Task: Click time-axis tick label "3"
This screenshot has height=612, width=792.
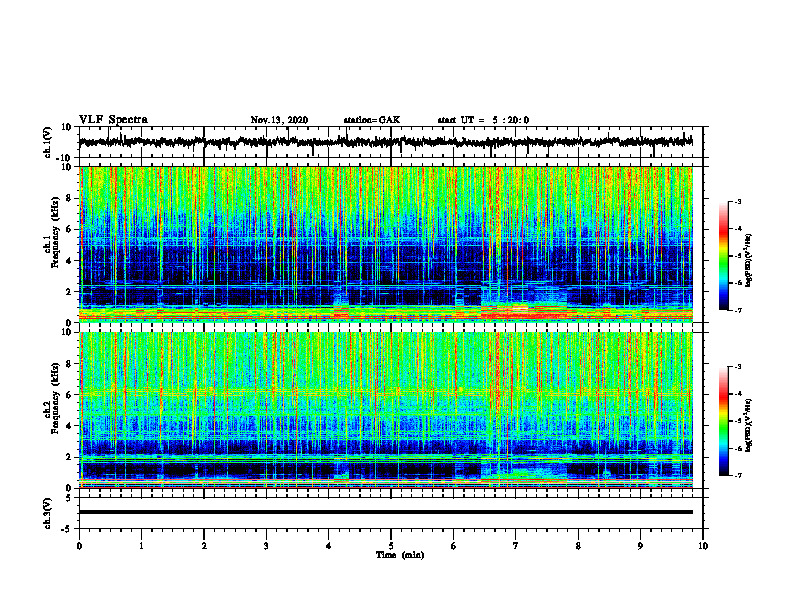Action: point(266,546)
